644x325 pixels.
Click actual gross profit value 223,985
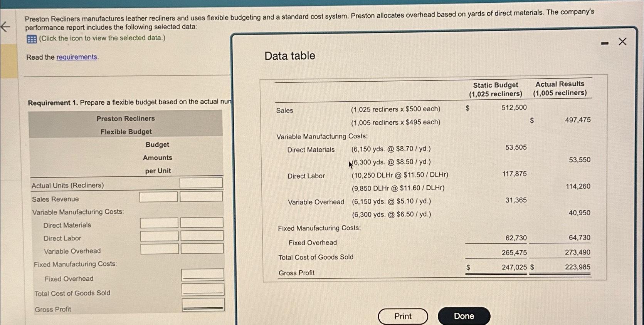[578, 267]
